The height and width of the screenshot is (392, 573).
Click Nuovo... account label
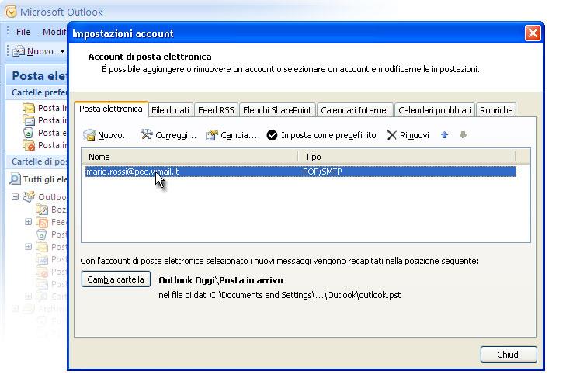114,136
